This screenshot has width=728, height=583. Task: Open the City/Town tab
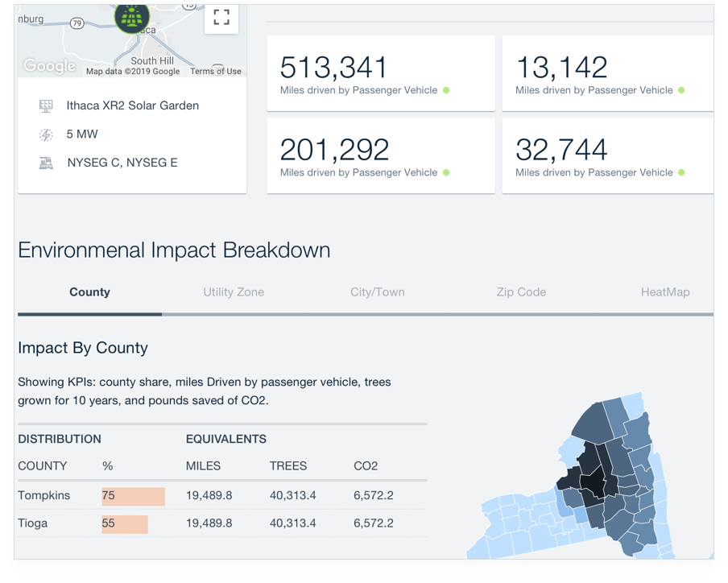pos(377,292)
